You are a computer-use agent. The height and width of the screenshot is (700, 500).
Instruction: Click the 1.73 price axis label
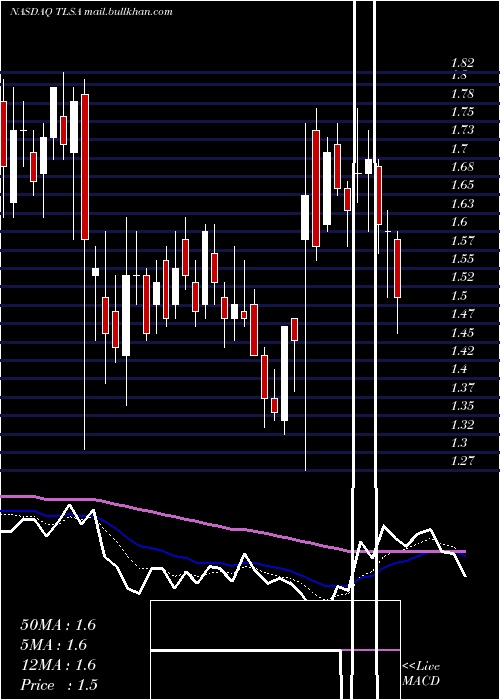pyautogui.click(x=462, y=130)
